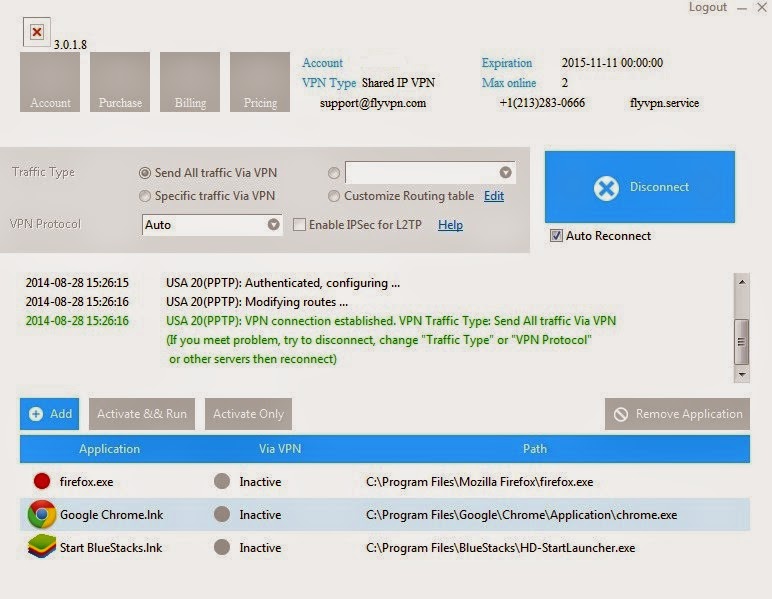Click the log scrollbar thumb
The width and height of the screenshot is (772, 599).
pos(741,342)
